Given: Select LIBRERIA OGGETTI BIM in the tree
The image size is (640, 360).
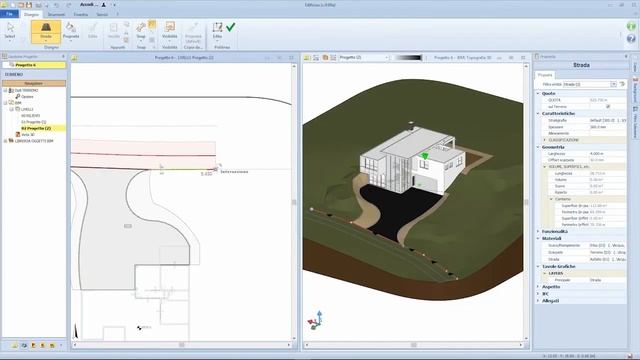Looking at the screenshot, I should click(x=34, y=141).
